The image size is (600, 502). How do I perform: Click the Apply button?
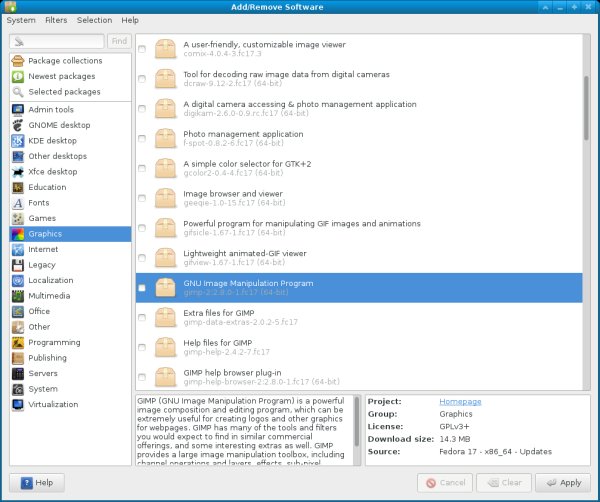563,483
